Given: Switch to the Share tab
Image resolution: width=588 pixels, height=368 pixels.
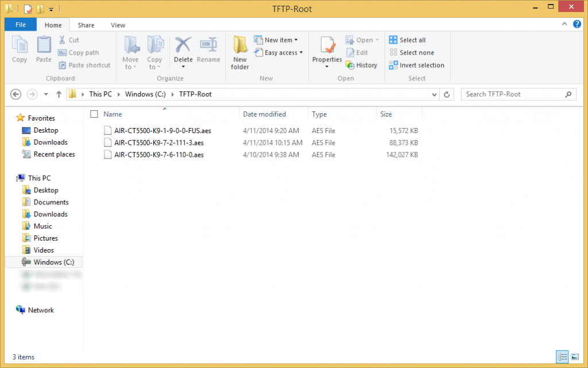Looking at the screenshot, I should [x=86, y=25].
